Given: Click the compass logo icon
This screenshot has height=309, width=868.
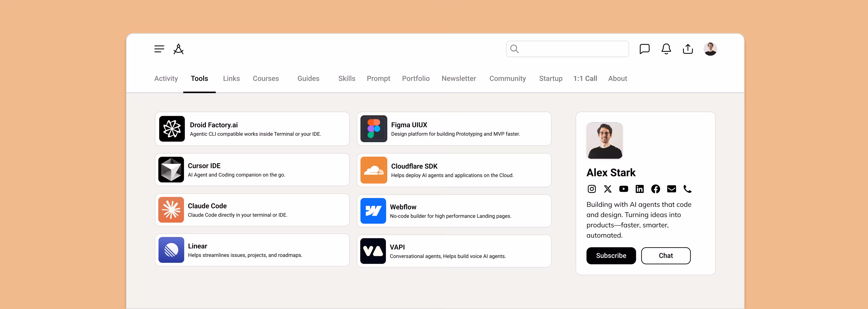Looking at the screenshot, I should 178,49.
